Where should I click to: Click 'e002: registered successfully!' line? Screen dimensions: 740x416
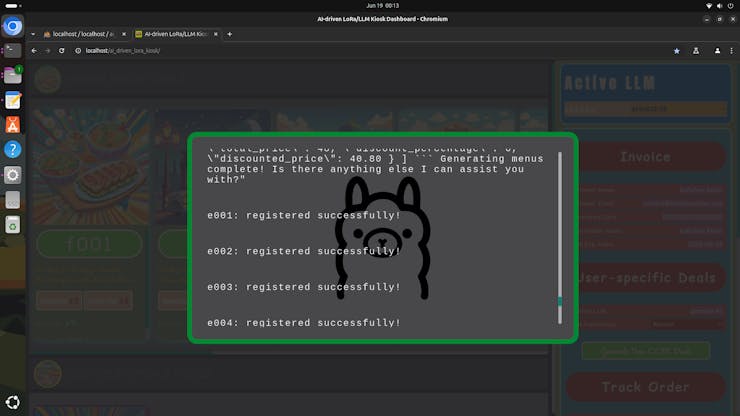303,251
